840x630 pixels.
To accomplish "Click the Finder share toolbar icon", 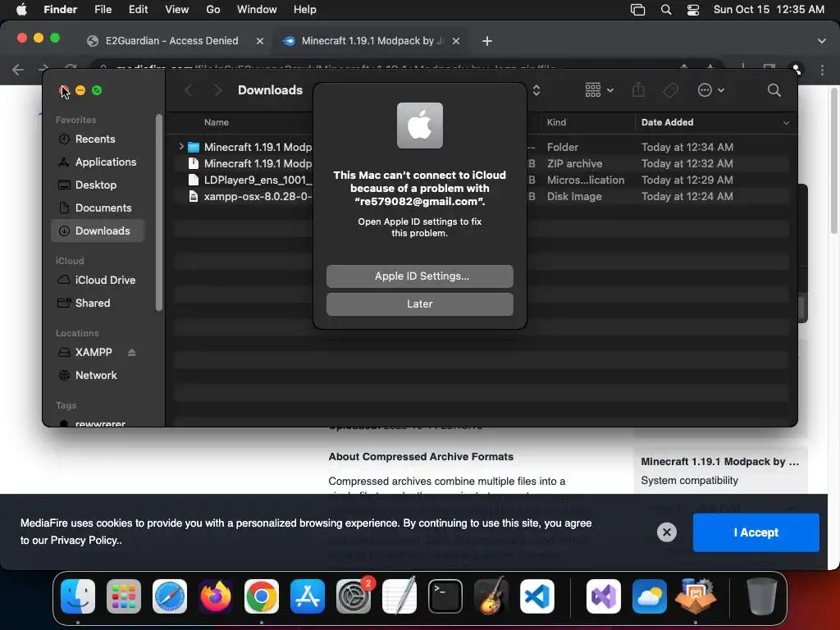I will pyautogui.click(x=638, y=90).
